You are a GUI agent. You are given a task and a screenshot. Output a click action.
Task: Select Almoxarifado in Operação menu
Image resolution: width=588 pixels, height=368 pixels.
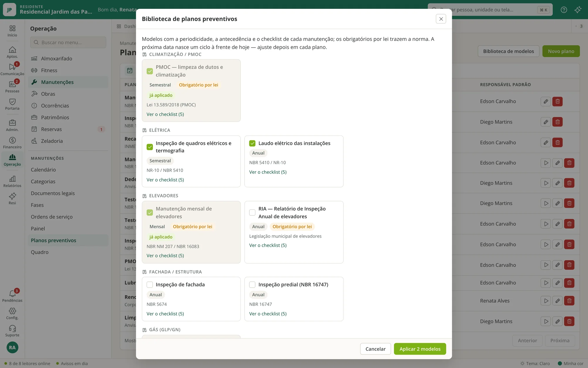coord(68,59)
